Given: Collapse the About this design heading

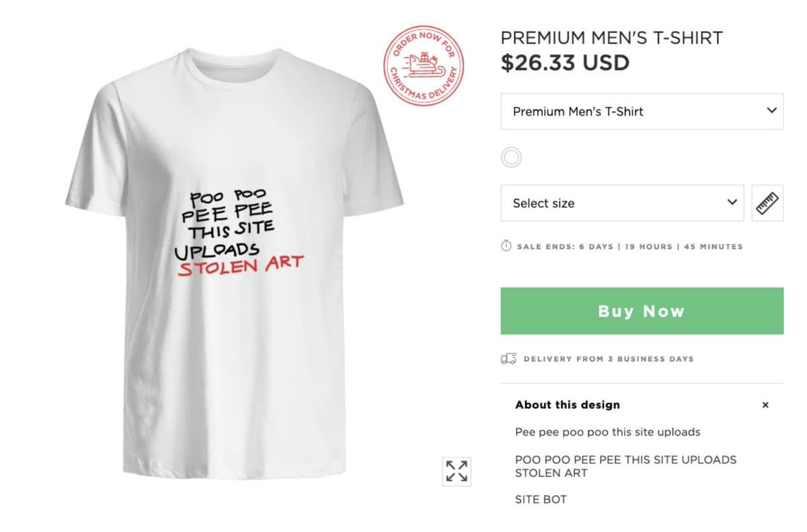Looking at the screenshot, I should 567,405.
